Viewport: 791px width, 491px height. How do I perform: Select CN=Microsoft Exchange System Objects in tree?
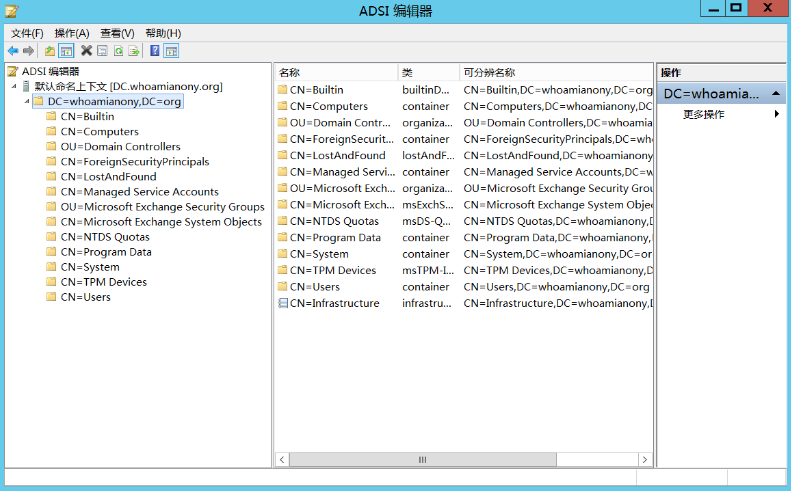click(x=161, y=222)
